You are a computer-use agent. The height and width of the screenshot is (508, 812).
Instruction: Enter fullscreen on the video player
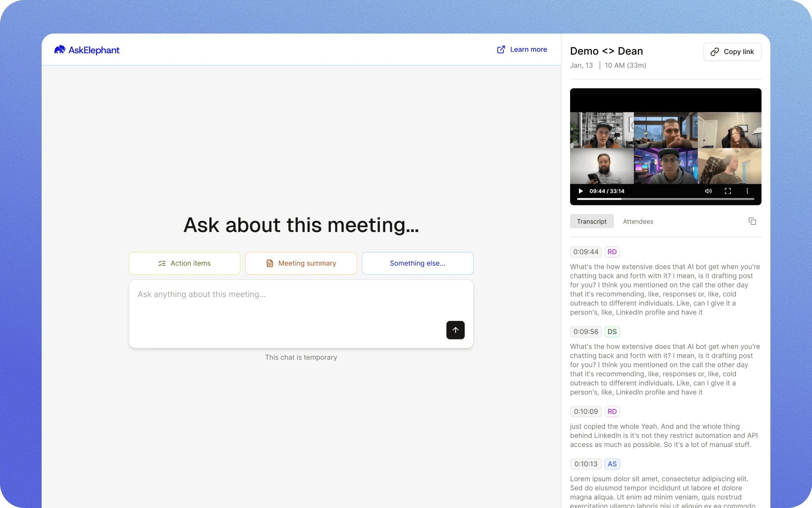click(x=728, y=191)
